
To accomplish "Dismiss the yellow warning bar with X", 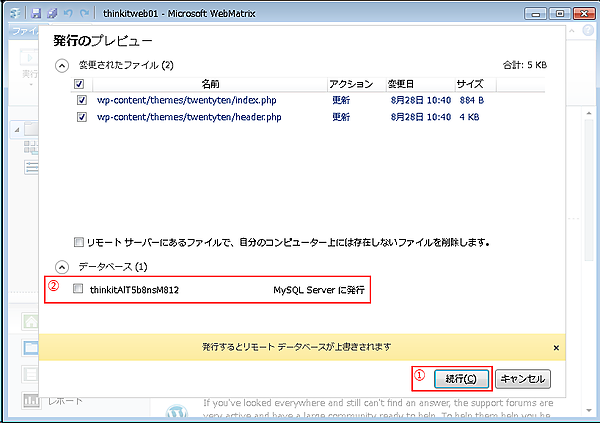I will tap(556, 347).
